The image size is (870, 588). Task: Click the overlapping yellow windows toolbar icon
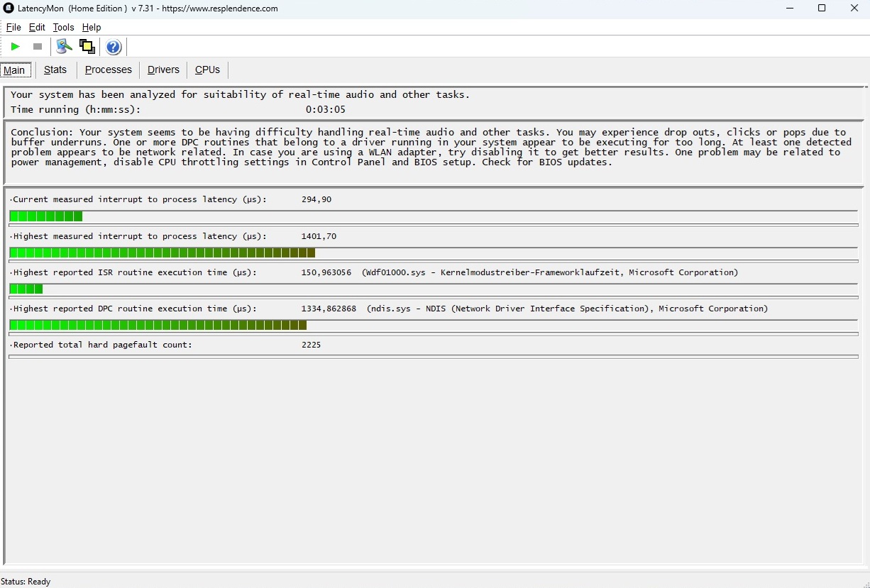pos(87,47)
